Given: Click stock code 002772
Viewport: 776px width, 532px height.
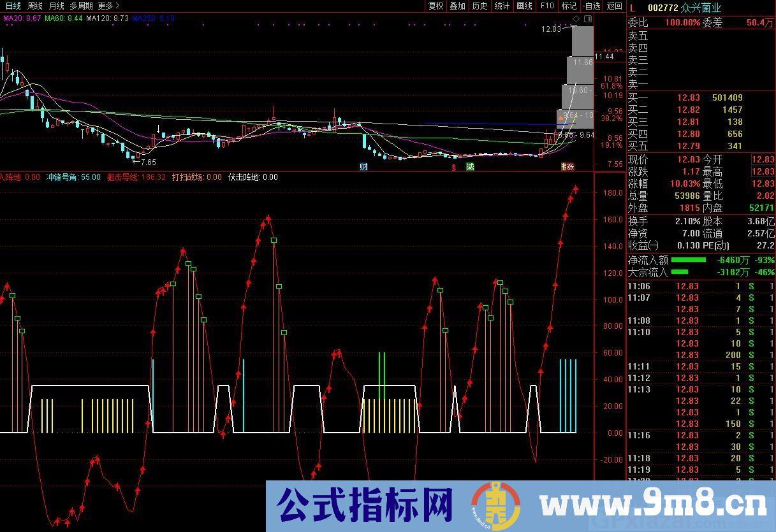Looking at the screenshot, I should coord(662,8).
